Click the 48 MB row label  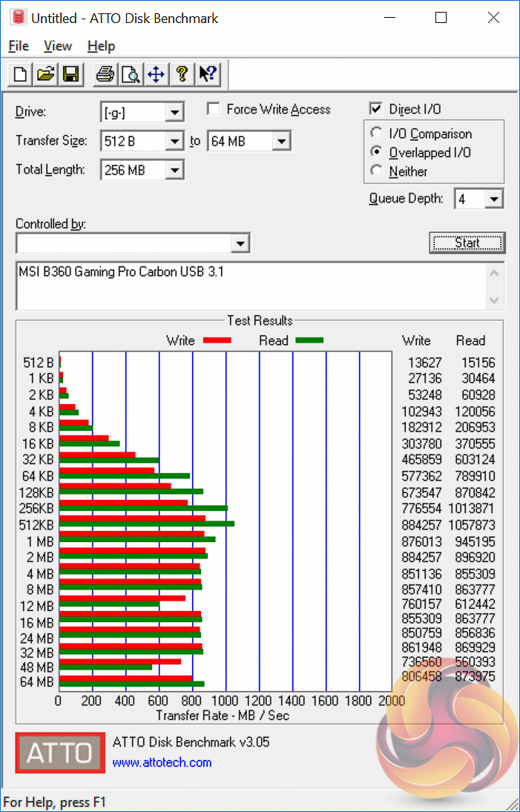pyautogui.click(x=37, y=667)
